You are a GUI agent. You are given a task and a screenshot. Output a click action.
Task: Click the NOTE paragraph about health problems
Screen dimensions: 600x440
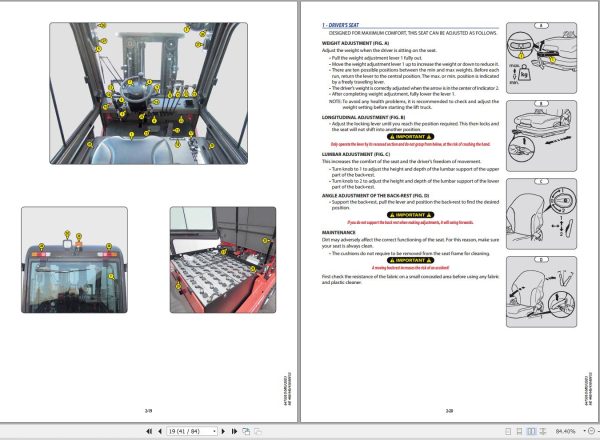click(x=414, y=104)
